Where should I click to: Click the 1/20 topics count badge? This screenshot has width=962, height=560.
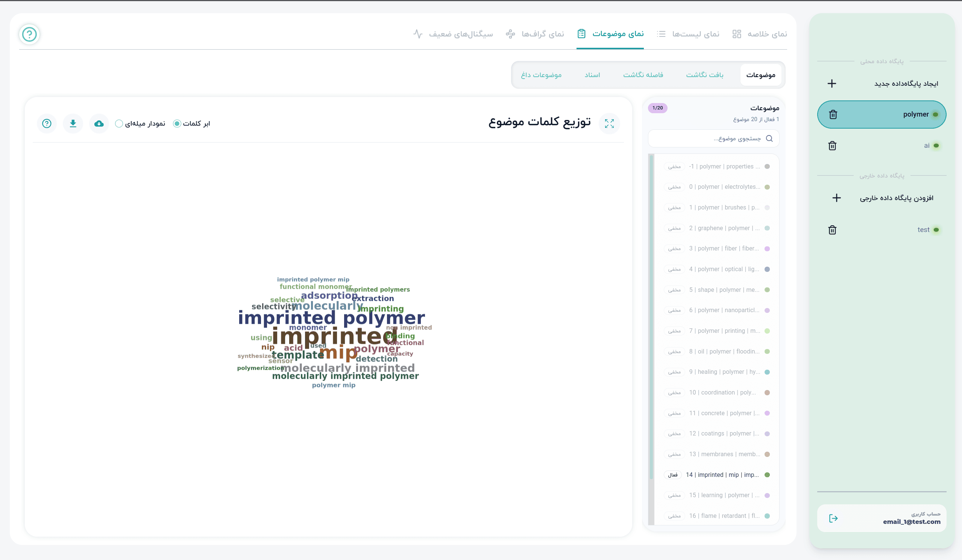[657, 108]
